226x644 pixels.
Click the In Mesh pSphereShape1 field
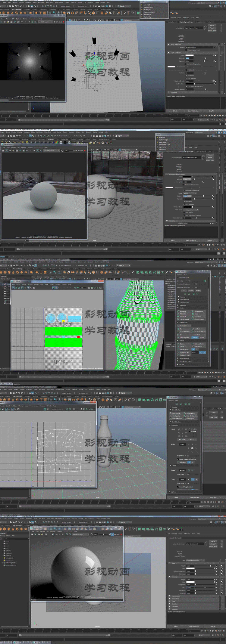click(199, 48)
